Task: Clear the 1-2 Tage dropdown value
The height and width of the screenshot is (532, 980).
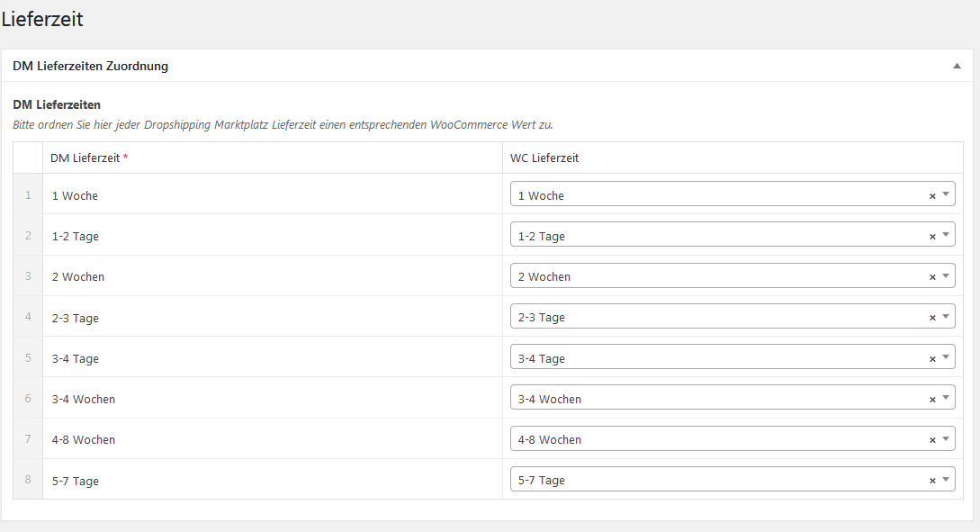Action: coord(932,237)
